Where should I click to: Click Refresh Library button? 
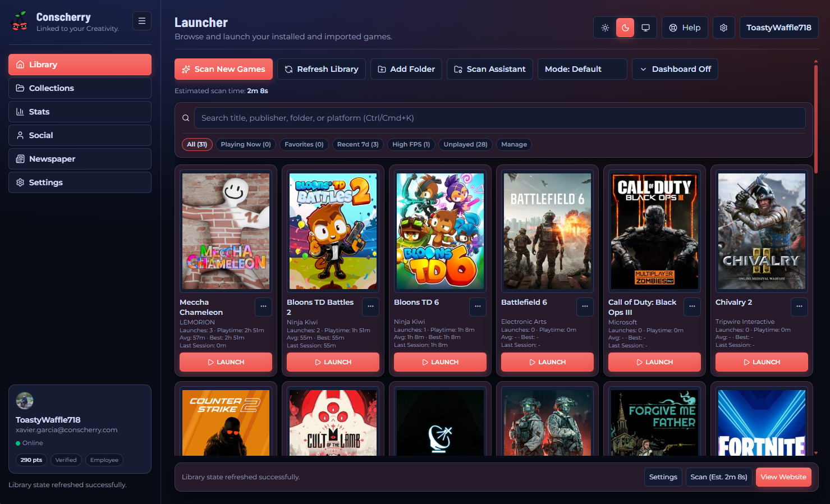click(x=322, y=69)
